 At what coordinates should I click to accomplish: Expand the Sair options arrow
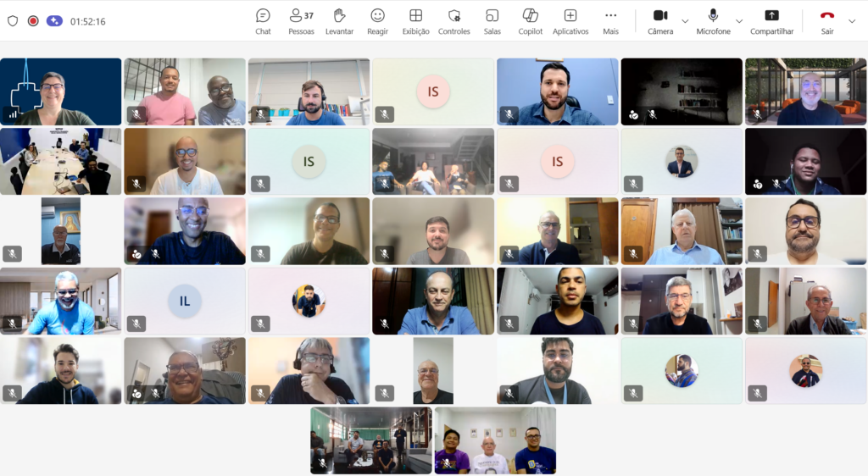852,21
